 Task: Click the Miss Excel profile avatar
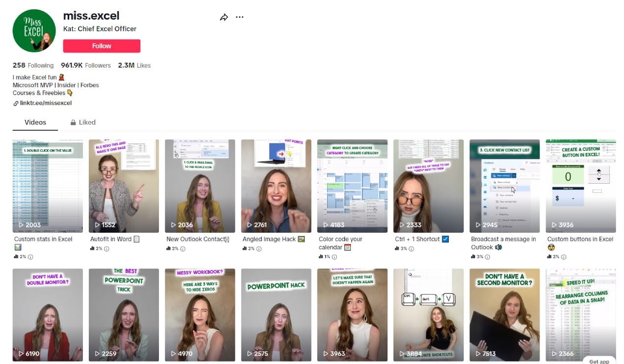tap(34, 30)
